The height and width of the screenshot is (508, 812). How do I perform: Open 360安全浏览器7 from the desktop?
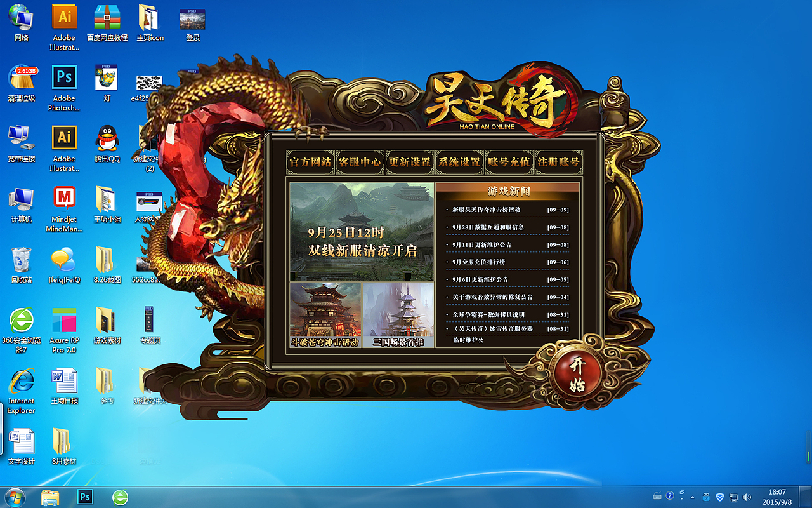pyautogui.click(x=21, y=321)
